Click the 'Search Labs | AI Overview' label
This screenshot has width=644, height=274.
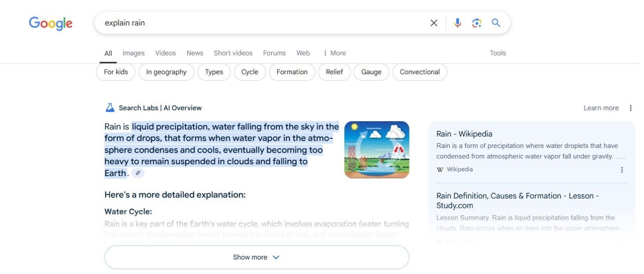pyautogui.click(x=160, y=108)
